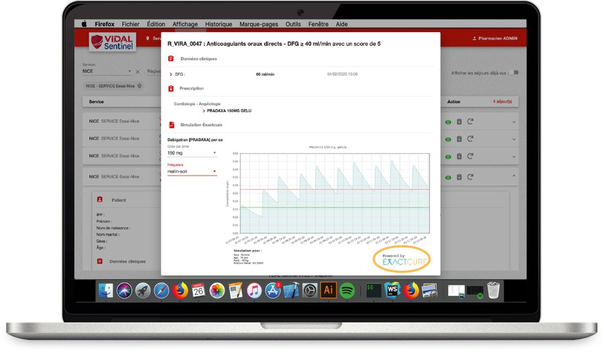
Task: Click the Cardiologie - Angéiologie label
Action: pos(197,104)
